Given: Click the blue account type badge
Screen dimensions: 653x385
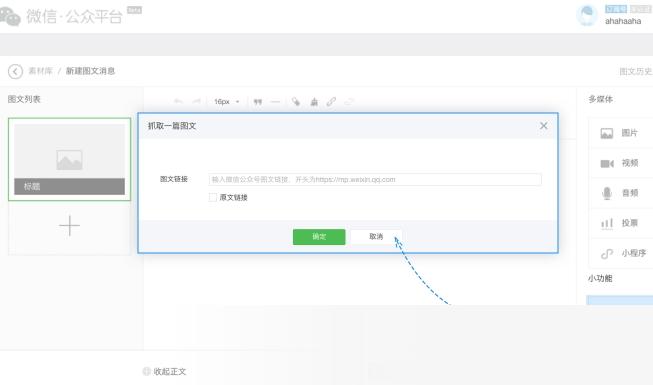Looking at the screenshot, I should [x=616, y=9].
